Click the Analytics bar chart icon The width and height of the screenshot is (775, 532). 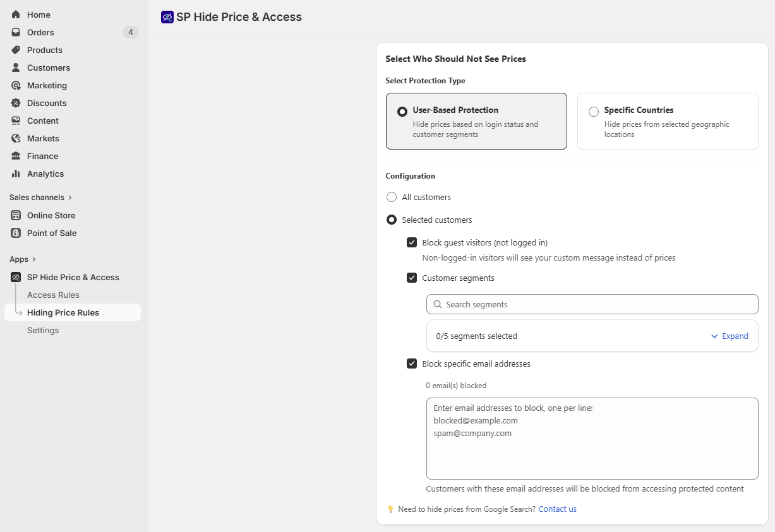16,174
